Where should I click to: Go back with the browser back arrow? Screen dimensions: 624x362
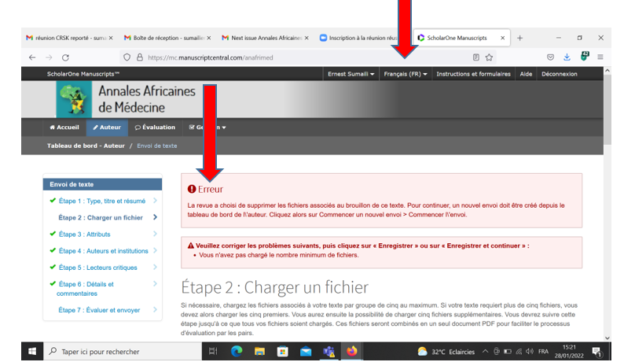(x=32, y=58)
